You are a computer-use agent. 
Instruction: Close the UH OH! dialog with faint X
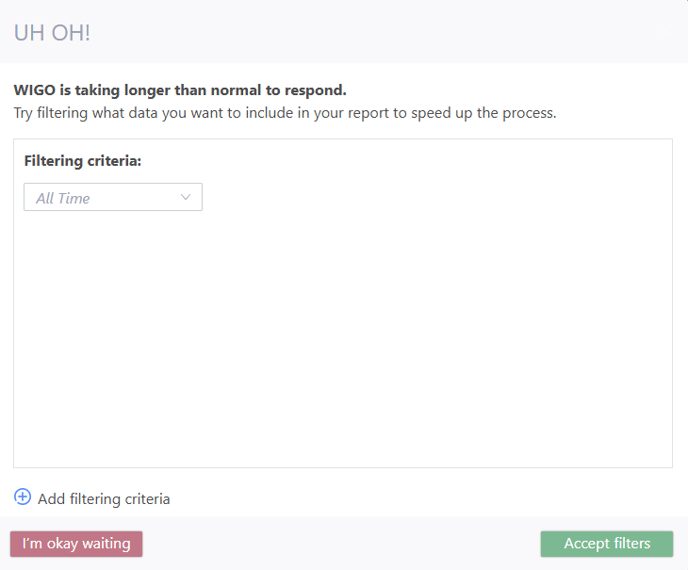pyautogui.click(x=665, y=31)
